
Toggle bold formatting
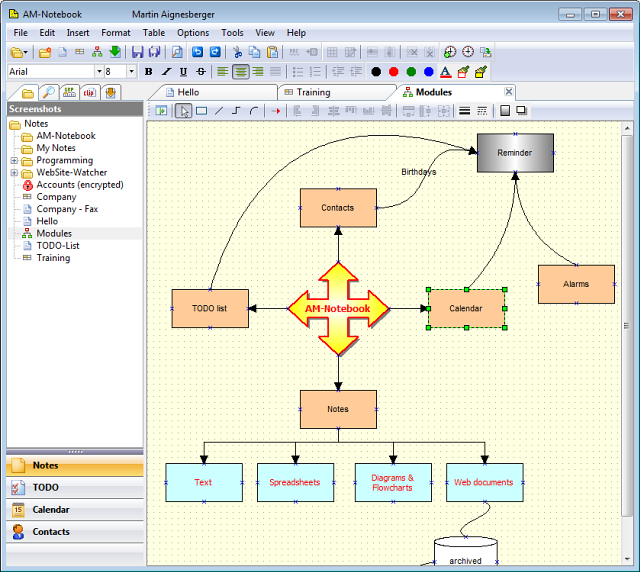[149, 72]
